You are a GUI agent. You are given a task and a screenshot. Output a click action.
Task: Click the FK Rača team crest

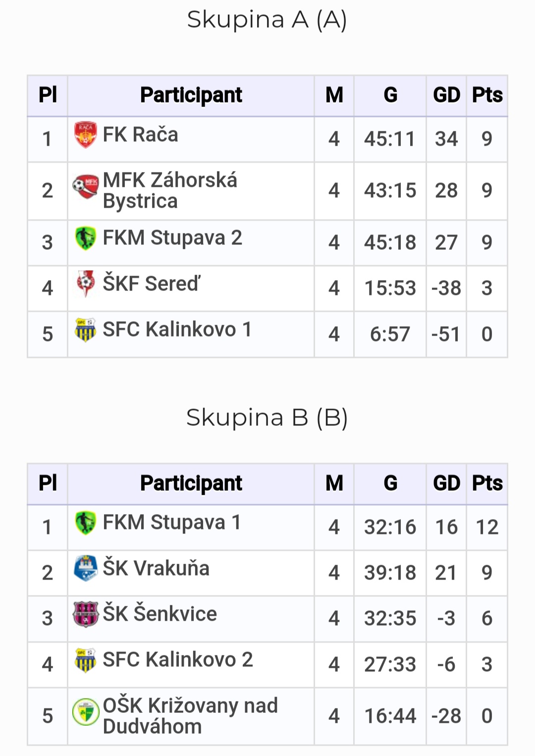pos(85,135)
